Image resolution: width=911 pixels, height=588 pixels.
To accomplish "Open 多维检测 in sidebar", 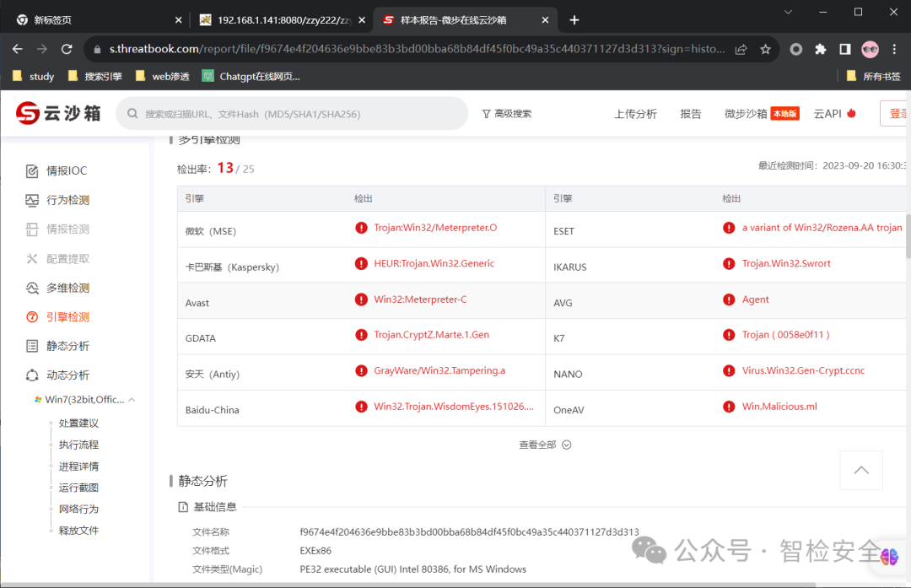I will [x=57, y=288].
